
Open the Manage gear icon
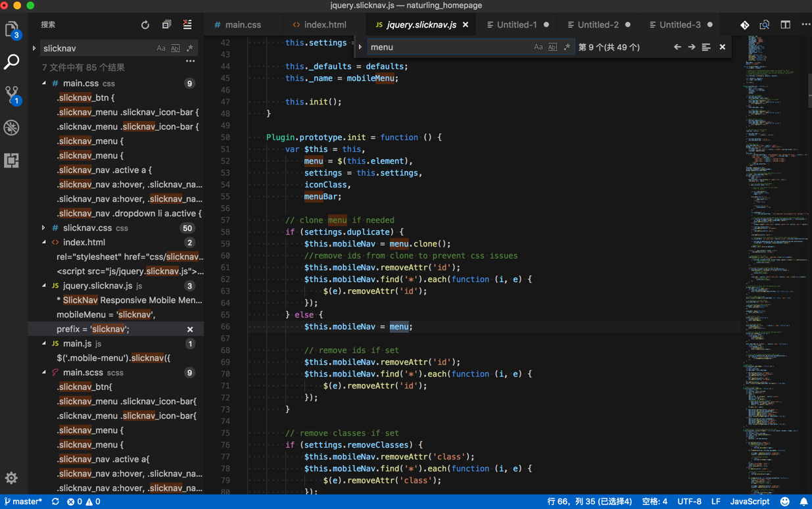(x=12, y=478)
